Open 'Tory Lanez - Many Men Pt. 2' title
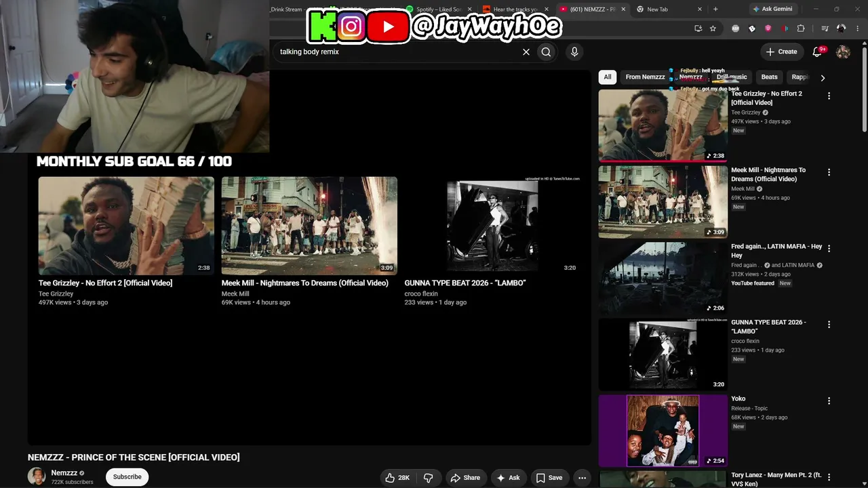Screen dimensions: 868x488 tap(776, 479)
